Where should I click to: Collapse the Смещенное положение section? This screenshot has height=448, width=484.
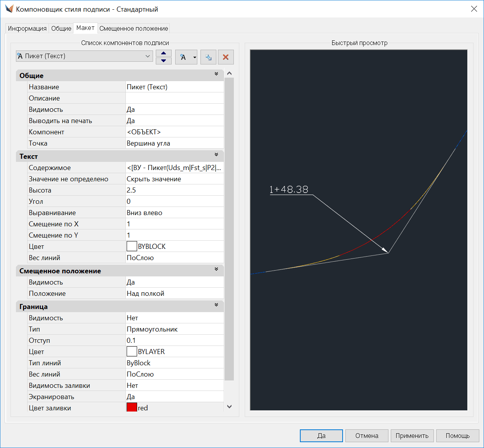pyautogui.click(x=216, y=269)
